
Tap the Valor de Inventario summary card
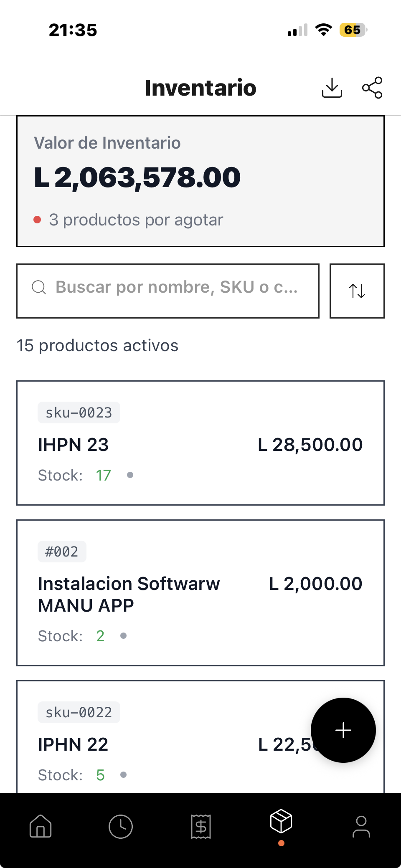tap(200, 180)
